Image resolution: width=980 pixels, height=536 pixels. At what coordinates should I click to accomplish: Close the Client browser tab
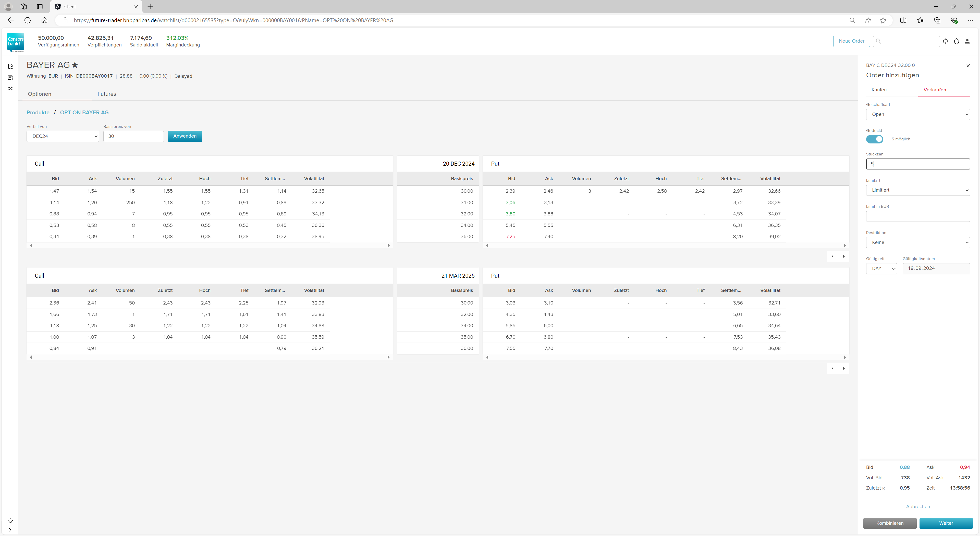(136, 6)
